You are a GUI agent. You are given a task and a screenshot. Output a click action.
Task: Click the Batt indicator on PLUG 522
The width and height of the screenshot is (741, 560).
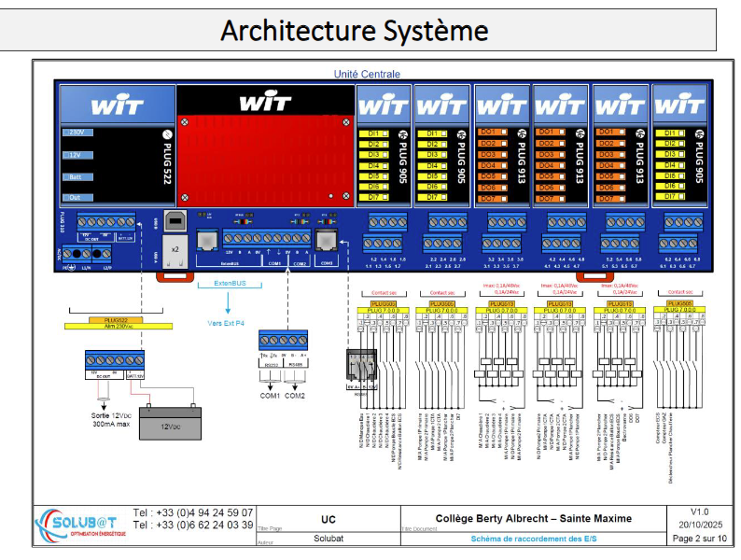(x=77, y=177)
